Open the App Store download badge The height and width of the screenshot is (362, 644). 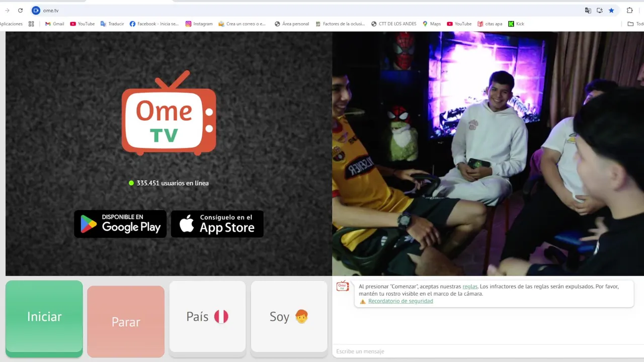217,224
